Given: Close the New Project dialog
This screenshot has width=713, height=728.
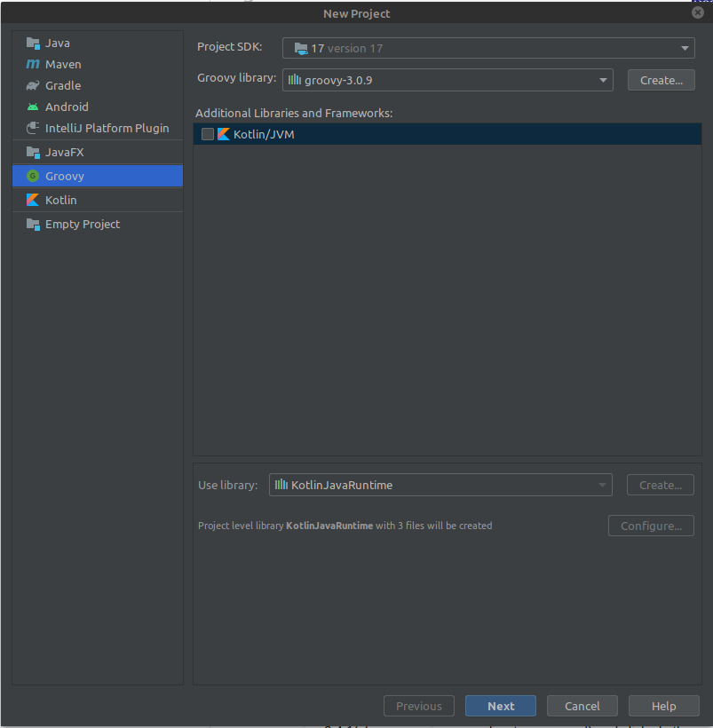Looking at the screenshot, I should click(x=697, y=12).
